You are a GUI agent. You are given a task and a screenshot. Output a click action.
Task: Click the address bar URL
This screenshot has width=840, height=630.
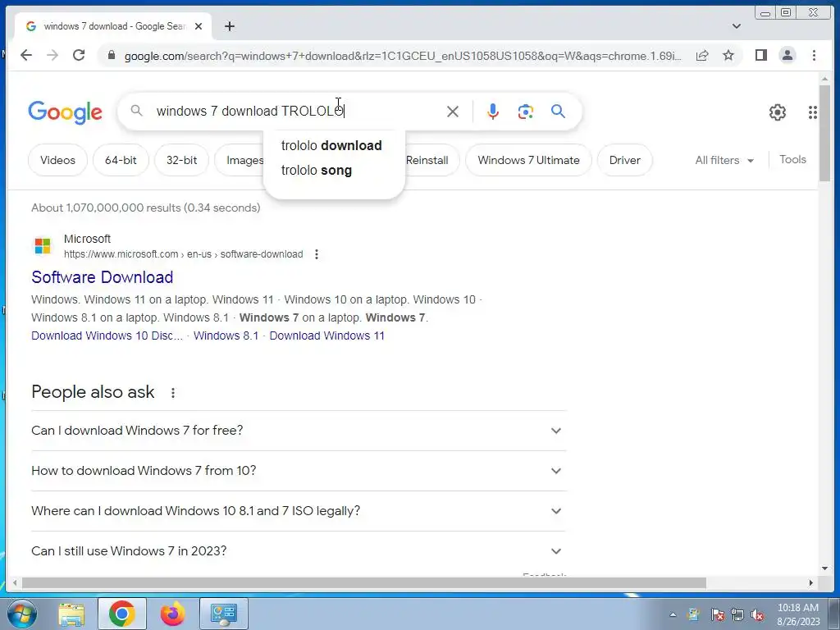pos(402,56)
